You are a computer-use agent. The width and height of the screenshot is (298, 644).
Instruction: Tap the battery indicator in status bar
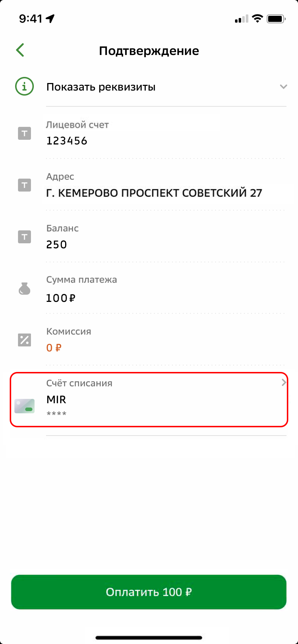276,19
